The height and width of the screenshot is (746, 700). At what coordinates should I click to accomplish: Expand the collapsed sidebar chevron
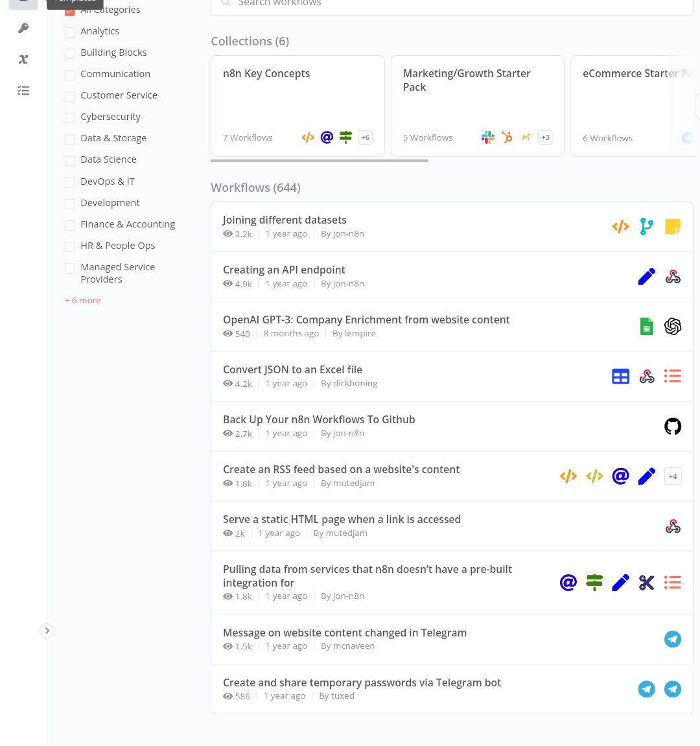pyautogui.click(x=47, y=631)
